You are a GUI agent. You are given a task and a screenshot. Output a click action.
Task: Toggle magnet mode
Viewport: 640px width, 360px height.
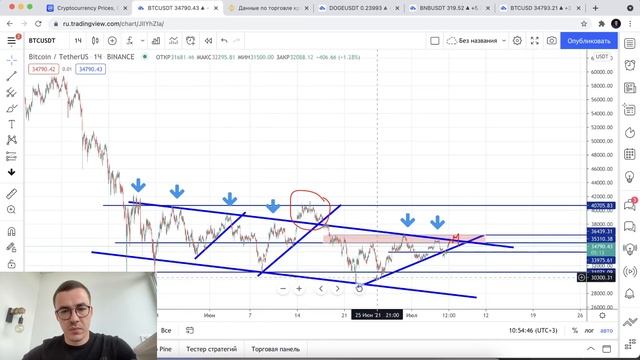pyautogui.click(x=11, y=231)
